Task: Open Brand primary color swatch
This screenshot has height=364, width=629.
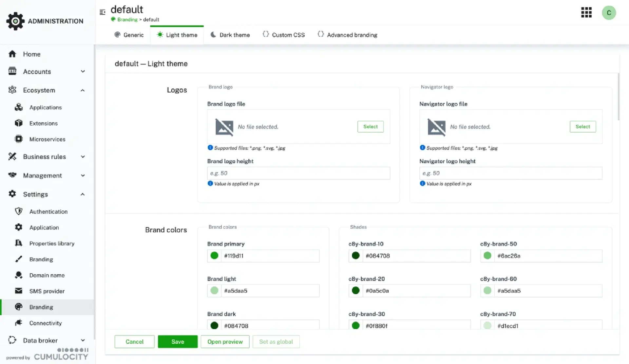Action: coord(214,256)
